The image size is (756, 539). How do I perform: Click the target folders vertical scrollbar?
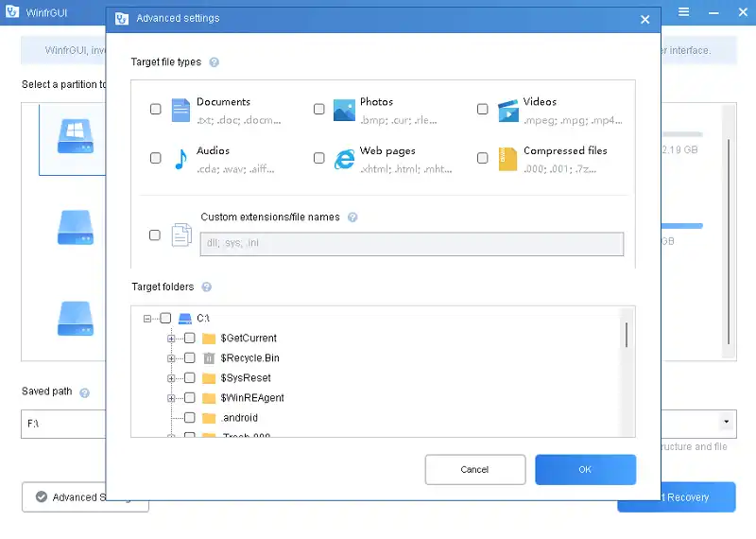(627, 334)
